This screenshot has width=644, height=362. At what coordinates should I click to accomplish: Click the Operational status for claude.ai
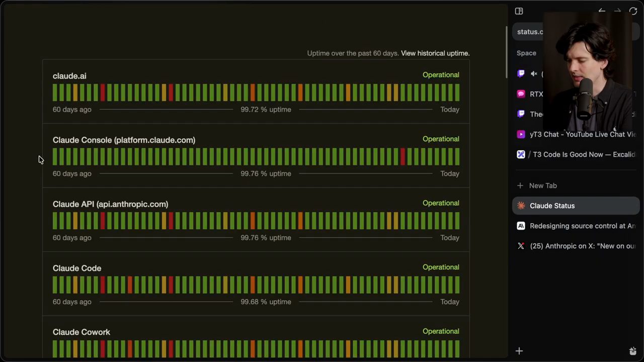coord(441,75)
